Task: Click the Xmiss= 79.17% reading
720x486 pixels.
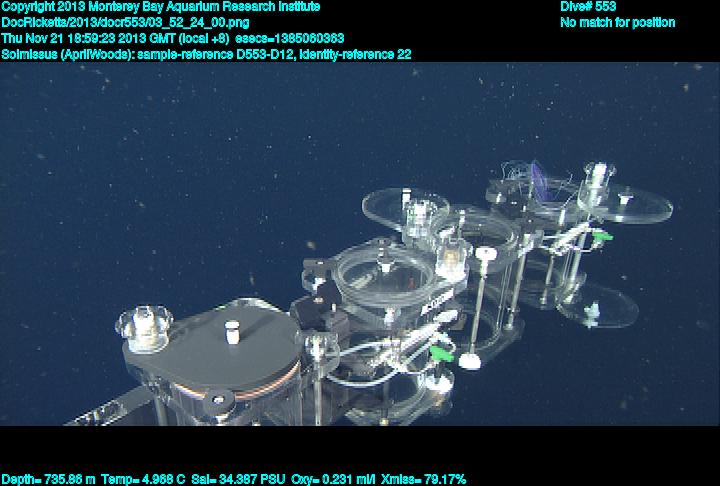Action: (424, 480)
